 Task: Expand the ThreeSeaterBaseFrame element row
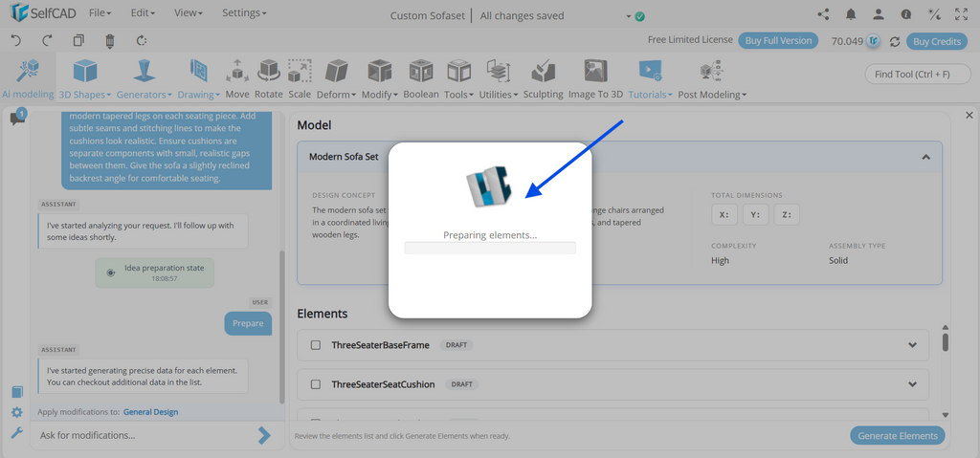pos(912,345)
